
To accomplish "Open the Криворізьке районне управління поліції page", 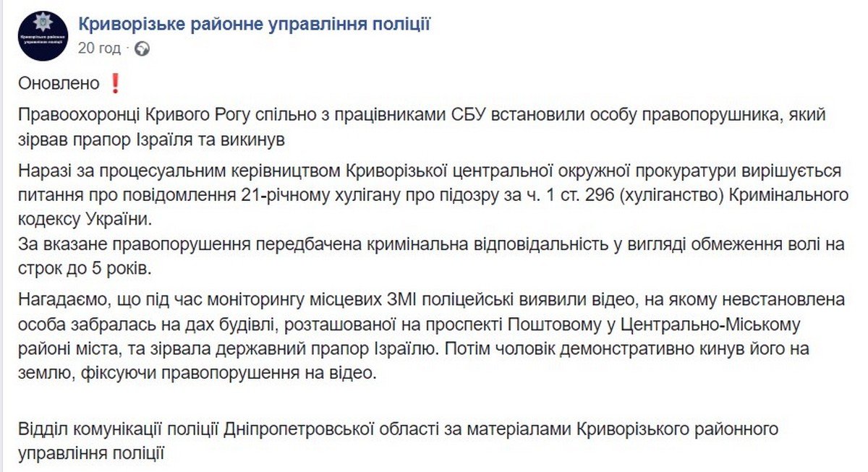I will [253, 25].
